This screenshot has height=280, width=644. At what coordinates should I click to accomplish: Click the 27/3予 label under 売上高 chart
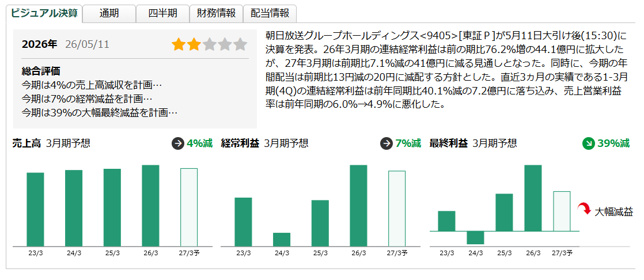(x=191, y=253)
